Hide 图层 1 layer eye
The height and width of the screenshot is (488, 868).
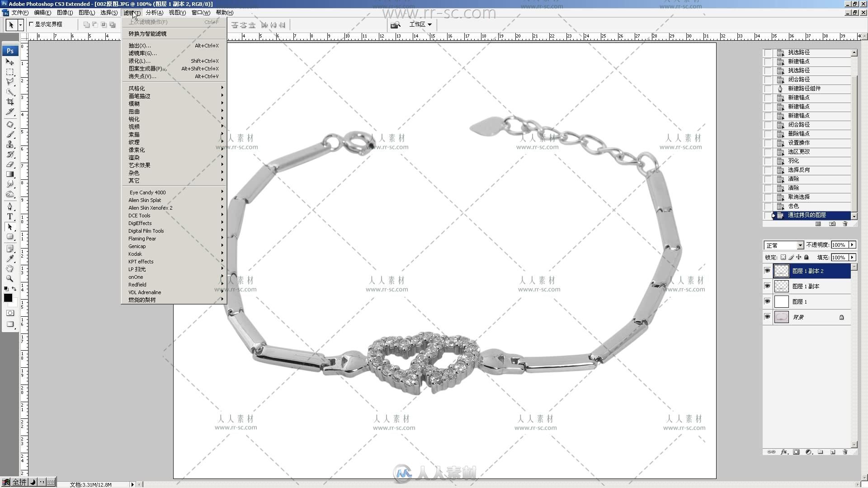coord(767,301)
